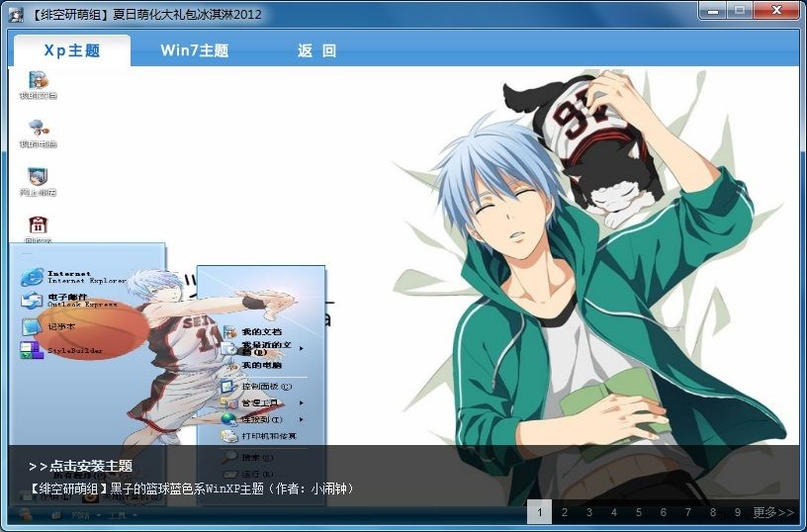The image size is (807, 532).
Task: Click the Internet Explorer icon in start menu
Action: (33, 277)
